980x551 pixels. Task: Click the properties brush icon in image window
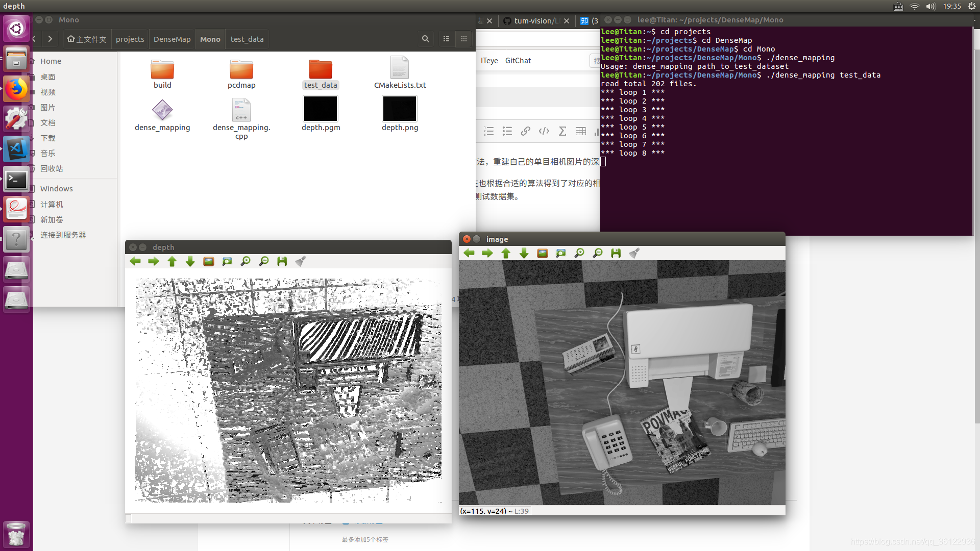pos(634,253)
